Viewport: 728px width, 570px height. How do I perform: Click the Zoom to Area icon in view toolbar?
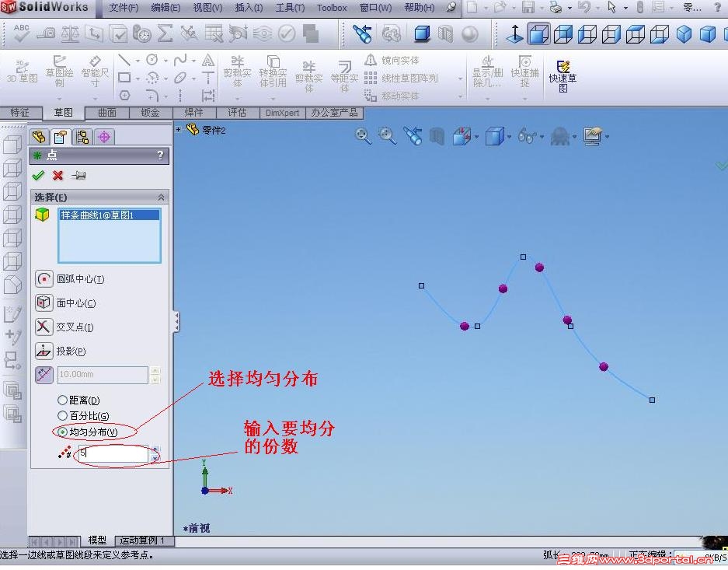tap(387, 136)
